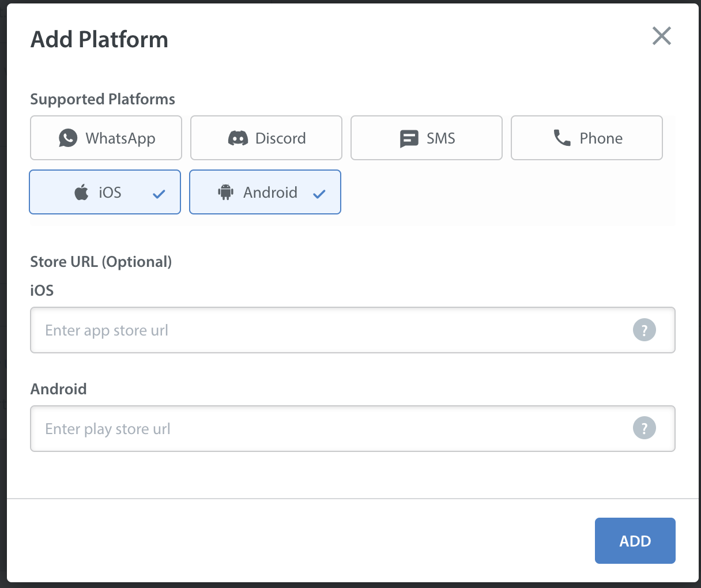The image size is (701, 588).
Task: Focus the app store url field
Action: [x=353, y=330]
